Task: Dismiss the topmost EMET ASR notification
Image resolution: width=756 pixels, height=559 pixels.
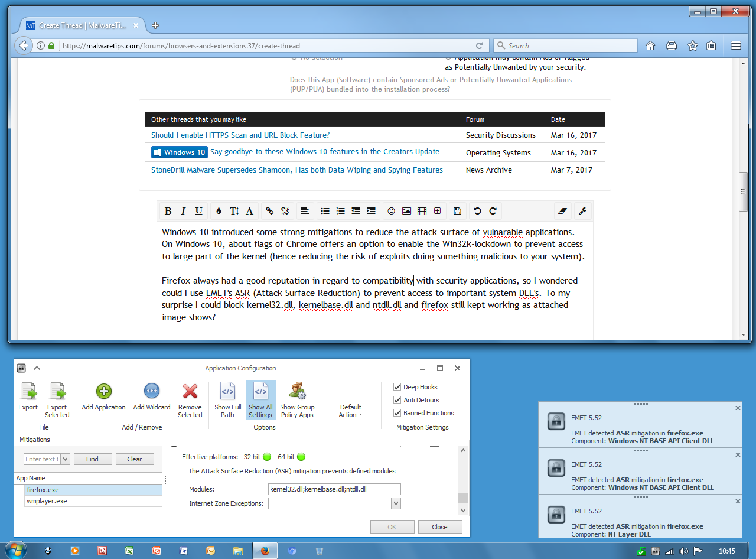Action: pyautogui.click(x=738, y=408)
